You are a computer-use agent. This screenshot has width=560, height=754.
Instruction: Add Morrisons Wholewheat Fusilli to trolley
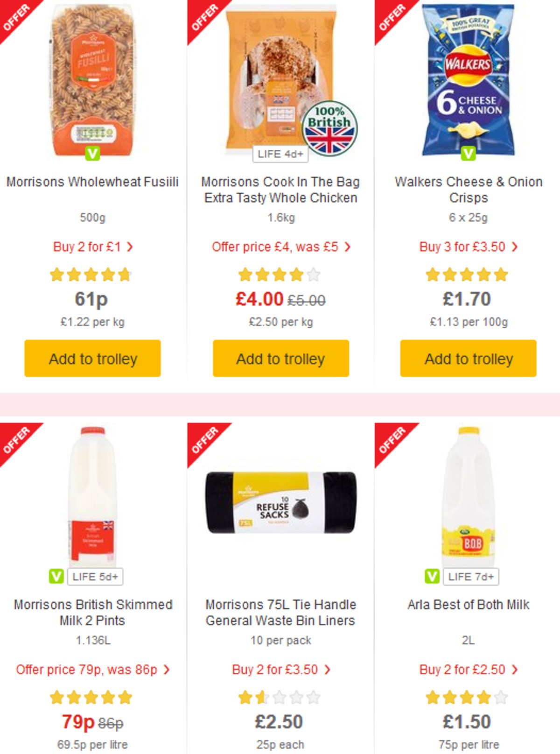92,358
